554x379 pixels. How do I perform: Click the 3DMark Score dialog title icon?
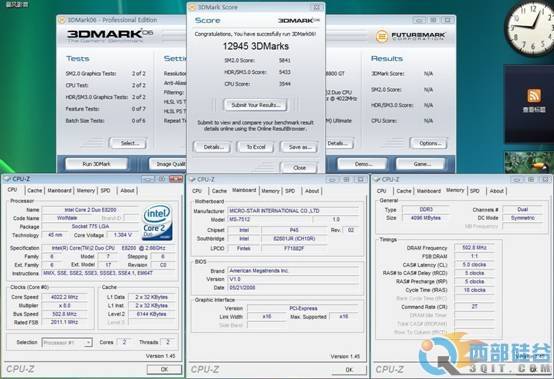click(x=193, y=7)
